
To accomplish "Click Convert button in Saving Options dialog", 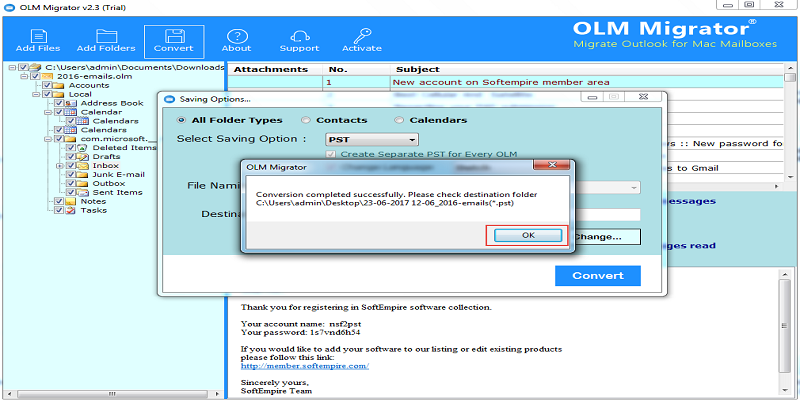I will click(598, 276).
